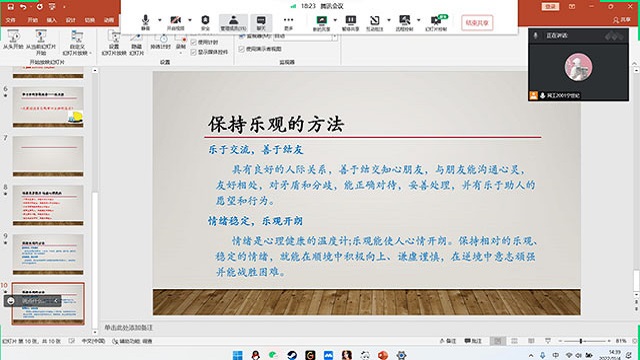
Task: Toggle Use Timings checkbox
Action: tap(194, 42)
